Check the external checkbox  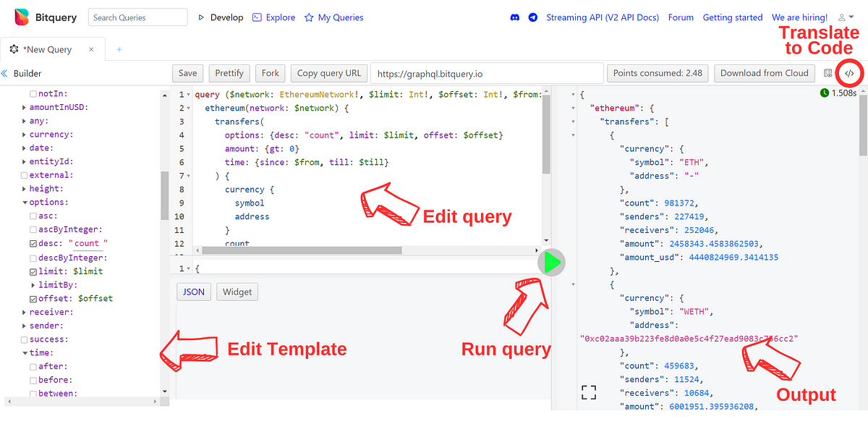point(24,175)
